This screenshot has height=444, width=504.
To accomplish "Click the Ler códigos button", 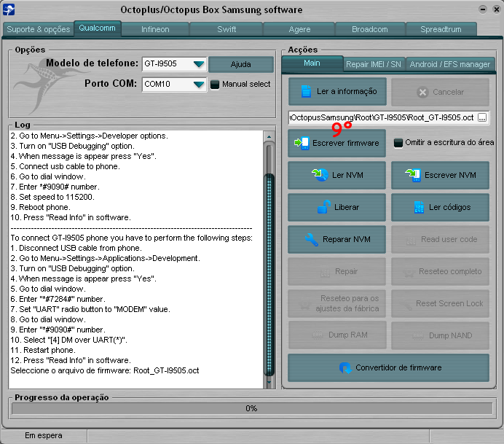I will tap(440, 207).
